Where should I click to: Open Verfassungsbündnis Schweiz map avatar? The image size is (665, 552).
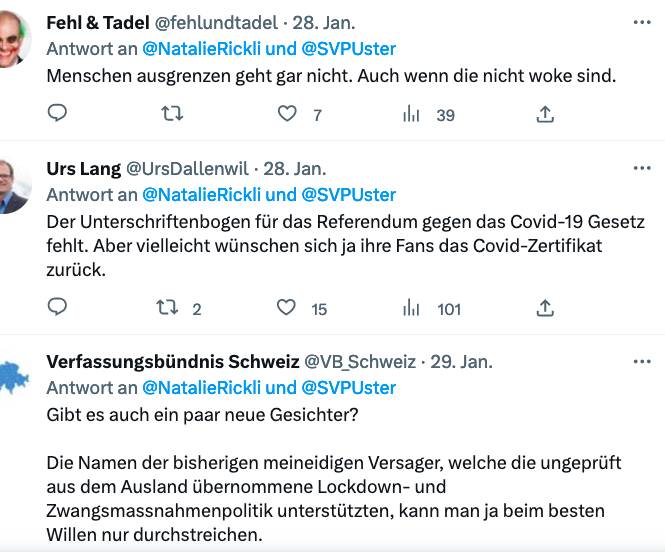14,379
